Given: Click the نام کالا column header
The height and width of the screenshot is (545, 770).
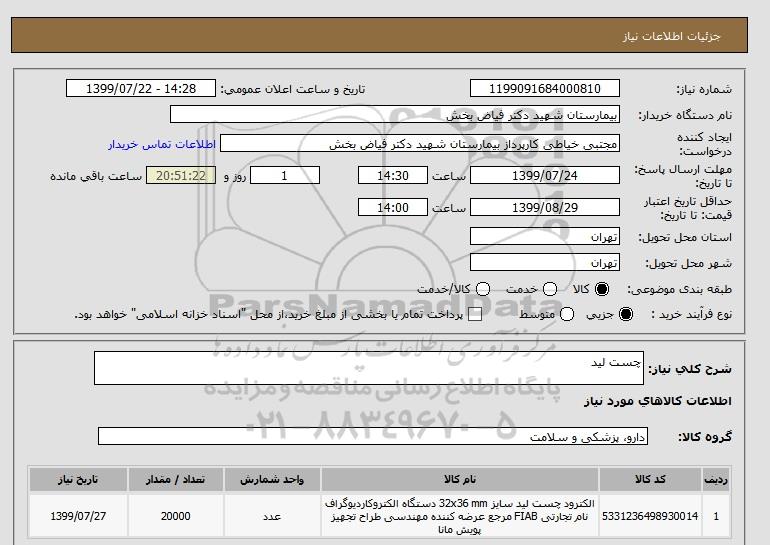Looking at the screenshot, I should coord(460,479).
